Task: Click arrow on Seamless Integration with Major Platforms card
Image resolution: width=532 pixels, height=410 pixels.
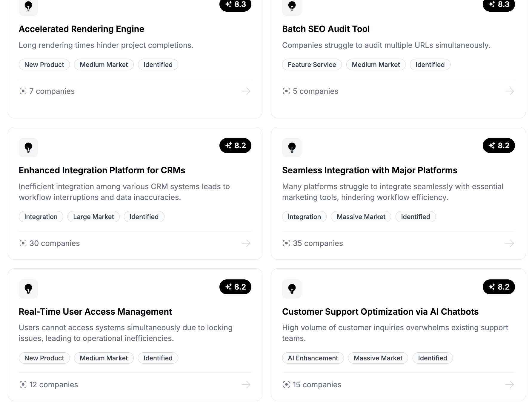Action: (x=509, y=243)
